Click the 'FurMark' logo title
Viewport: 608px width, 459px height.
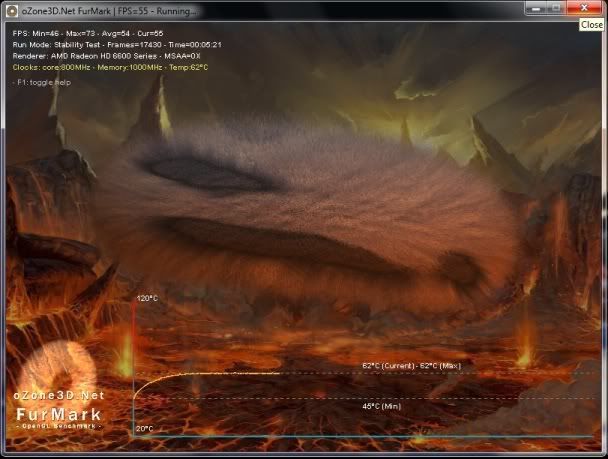(59, 414)
